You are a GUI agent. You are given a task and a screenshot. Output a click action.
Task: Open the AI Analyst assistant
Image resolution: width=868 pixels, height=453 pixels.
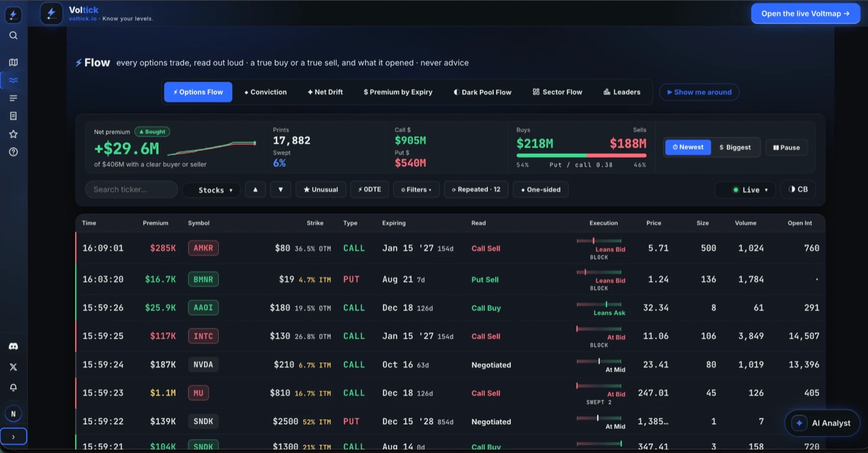coord(824,423)
